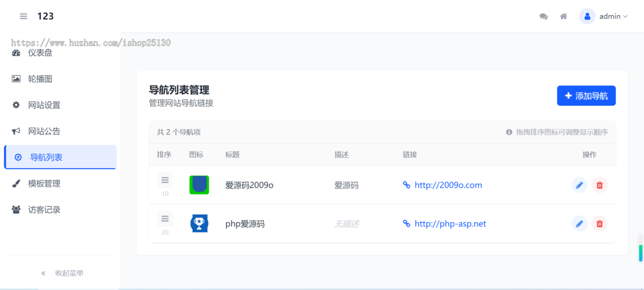Edit the 爱源码2009o navigation item

(579, 185)
